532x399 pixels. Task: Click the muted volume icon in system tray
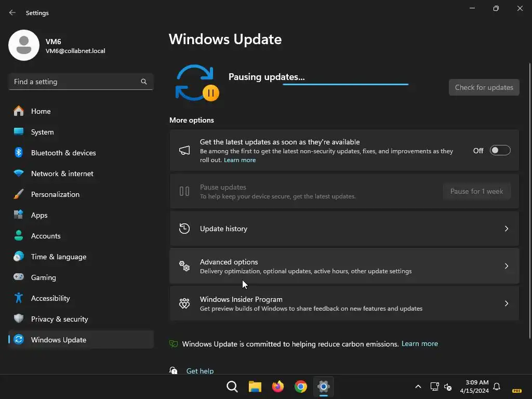pyautogui.click(x=448, y=387)
